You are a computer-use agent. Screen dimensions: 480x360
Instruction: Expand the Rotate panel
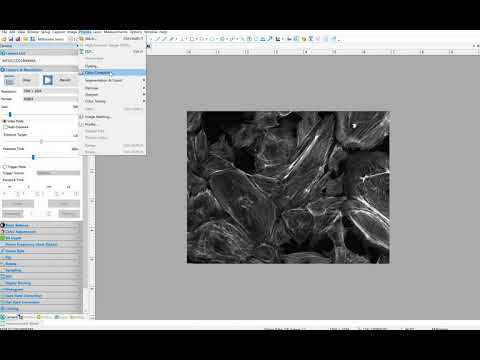point(40,264)
